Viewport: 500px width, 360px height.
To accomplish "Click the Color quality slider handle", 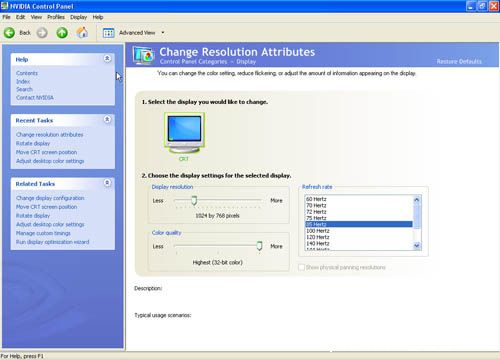I will tap(259, 246).
